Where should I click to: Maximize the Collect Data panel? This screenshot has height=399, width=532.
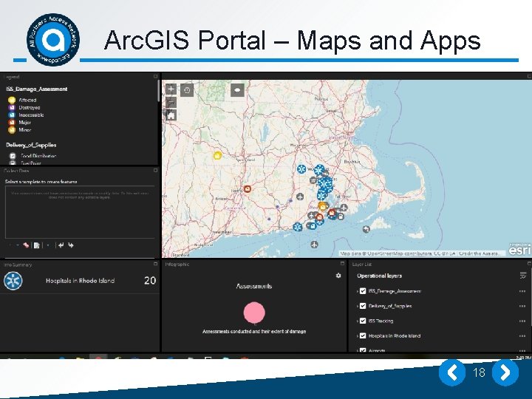[155, 171]
